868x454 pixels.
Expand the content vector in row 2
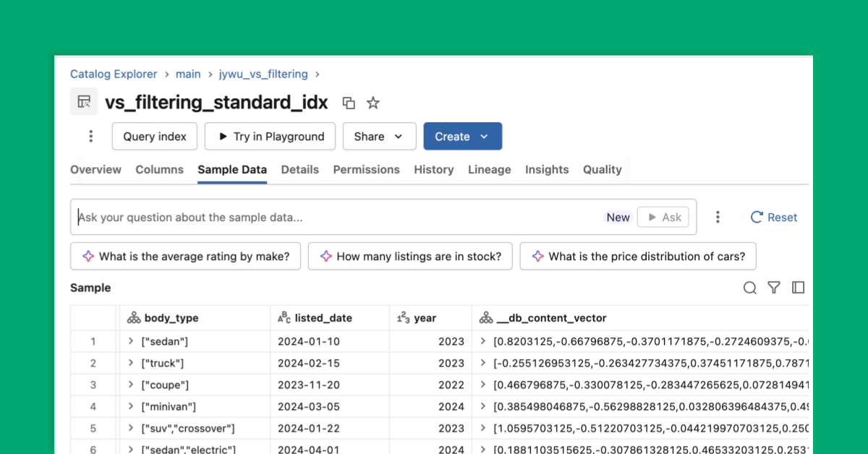[x=481, y=363]
